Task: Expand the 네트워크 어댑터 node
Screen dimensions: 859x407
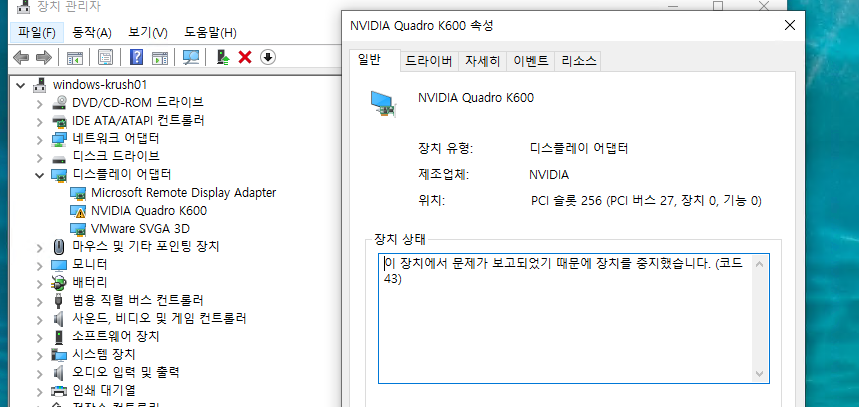Action: tap(39, 140)
